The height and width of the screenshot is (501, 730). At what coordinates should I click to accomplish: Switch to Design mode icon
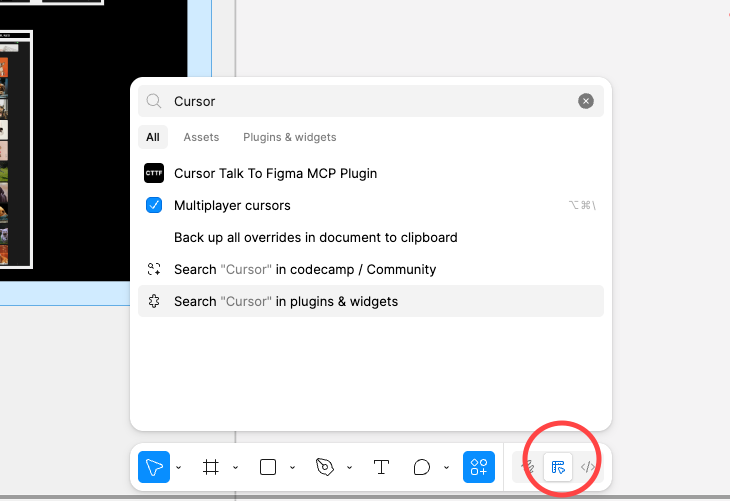[559, 467]
